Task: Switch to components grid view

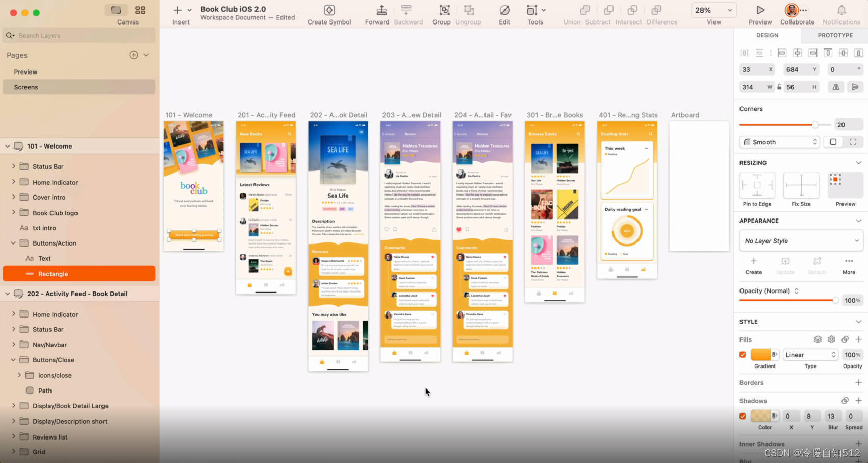Action: click(140, 10)
